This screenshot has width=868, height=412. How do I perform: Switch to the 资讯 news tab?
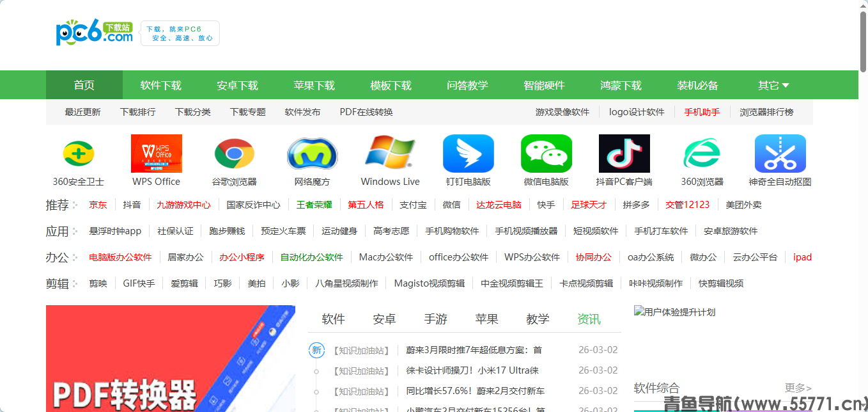(589, 319)
